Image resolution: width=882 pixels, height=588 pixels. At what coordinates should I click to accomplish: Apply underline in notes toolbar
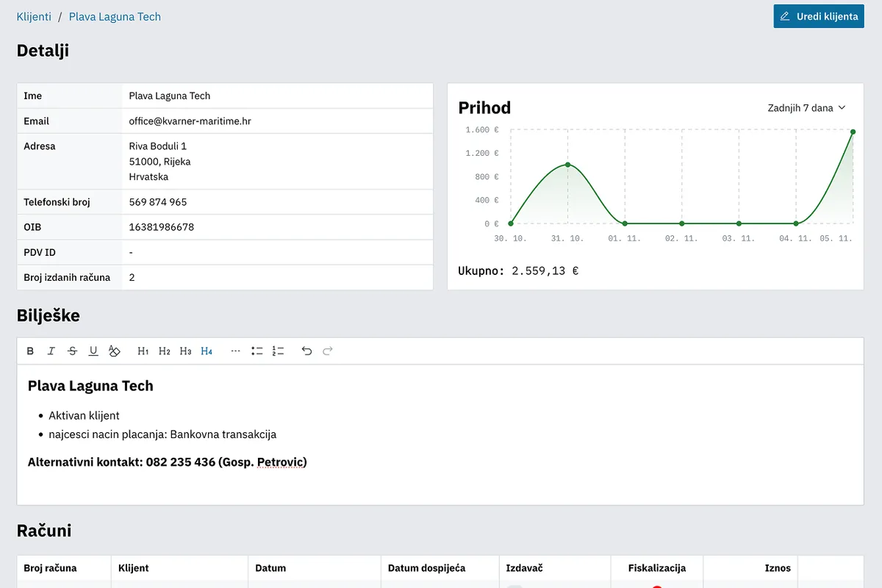coord(93,351)
